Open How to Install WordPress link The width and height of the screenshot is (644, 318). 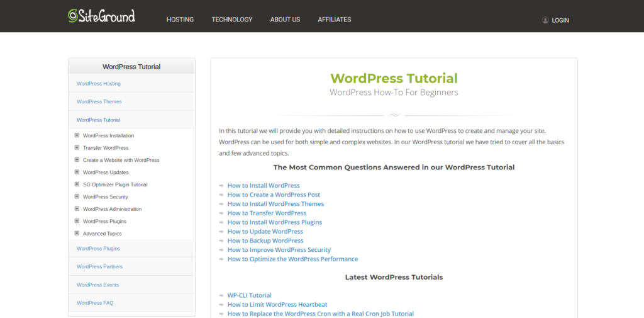pyautogui.click(x=264, y=186)
